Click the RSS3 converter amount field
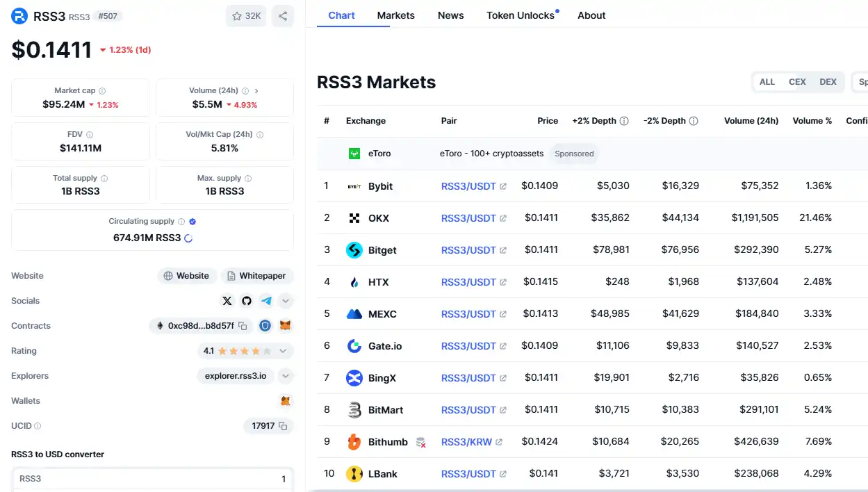 (153, 479)
